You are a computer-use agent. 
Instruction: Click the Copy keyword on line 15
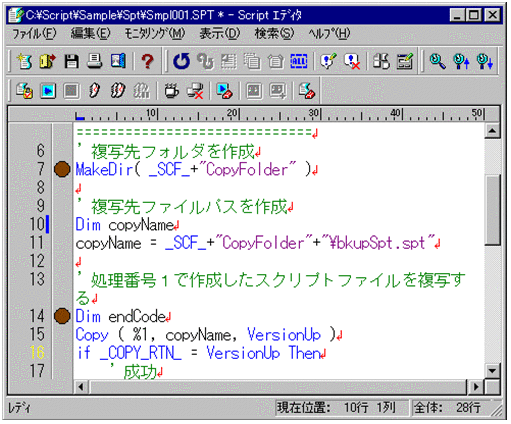coord(92,334)
